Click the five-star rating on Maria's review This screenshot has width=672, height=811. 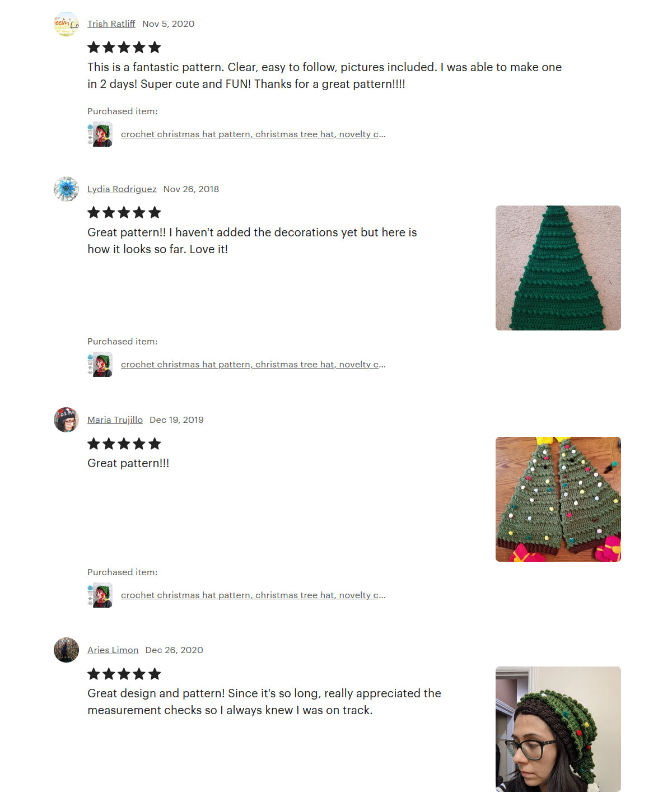click(x=124, y=444)
